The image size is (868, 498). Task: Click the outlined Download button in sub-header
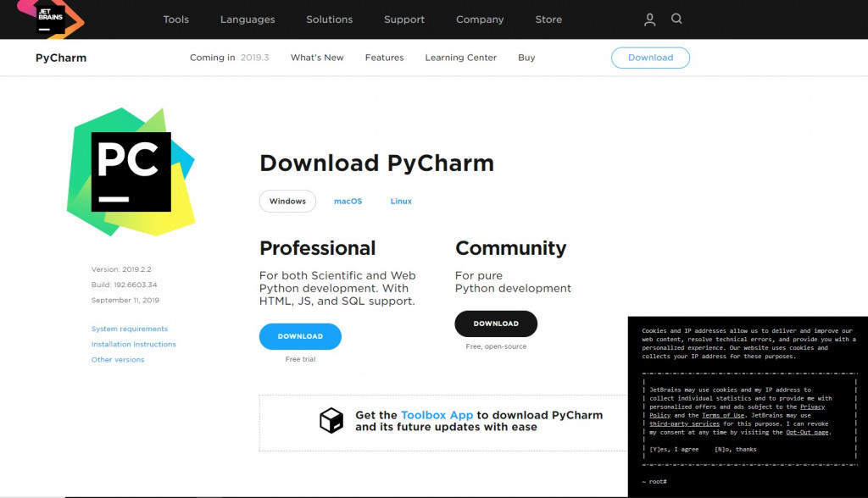click(x=650, y=58)
